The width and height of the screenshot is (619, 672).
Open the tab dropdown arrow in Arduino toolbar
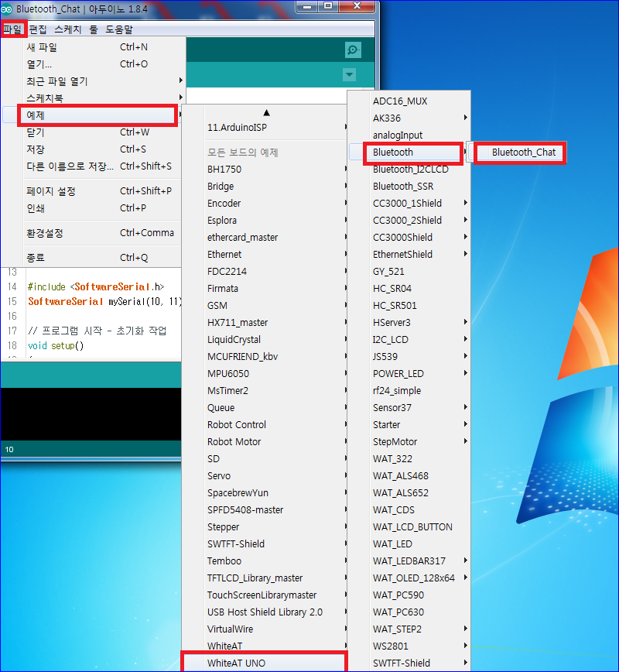[350, 75]
